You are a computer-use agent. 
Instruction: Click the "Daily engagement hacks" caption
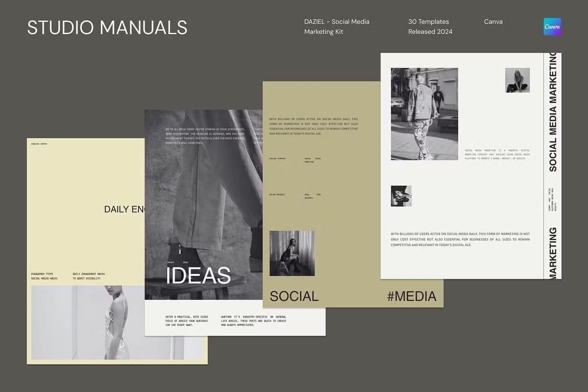pyautogui.click(x=89, y=276)
